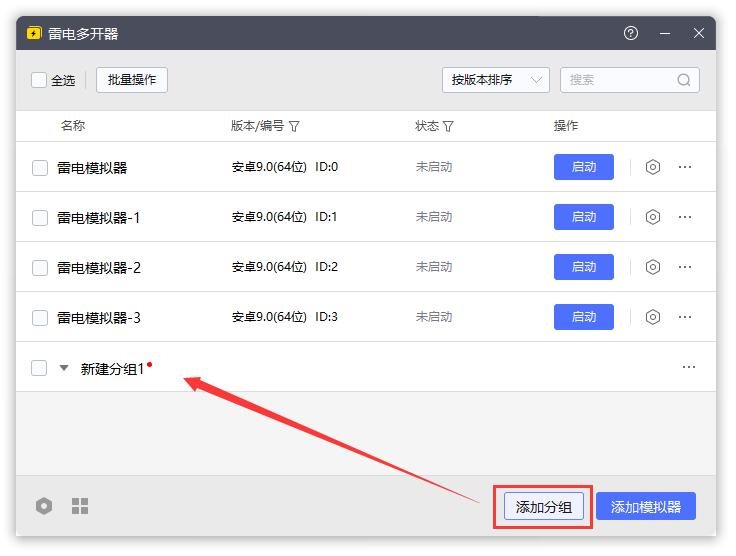Viewport: 736px width, 556px height.
Task: Click the 新建分组1 group name
Action: pyautogui.click(x=112, y=369)
